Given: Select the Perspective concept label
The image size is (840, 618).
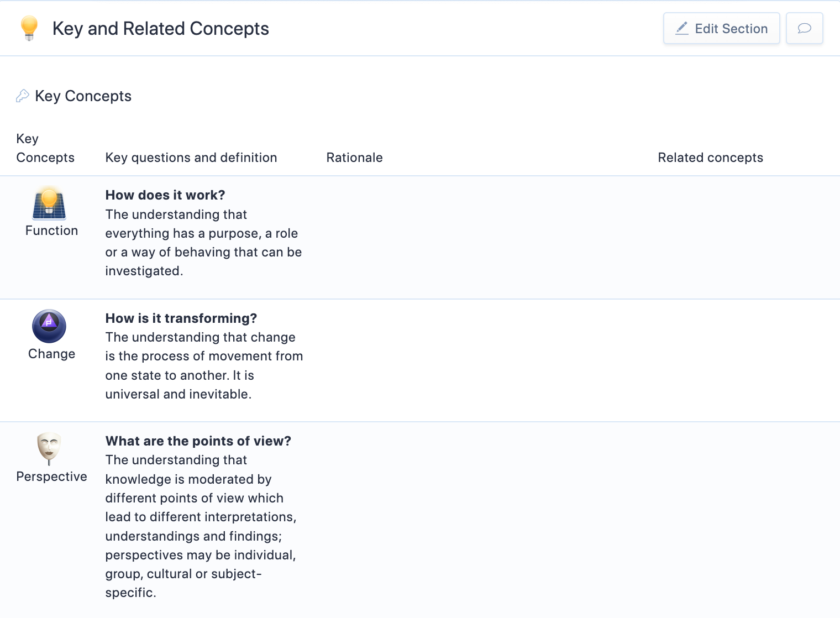Looking at the screenshot, I should [52, 476].
